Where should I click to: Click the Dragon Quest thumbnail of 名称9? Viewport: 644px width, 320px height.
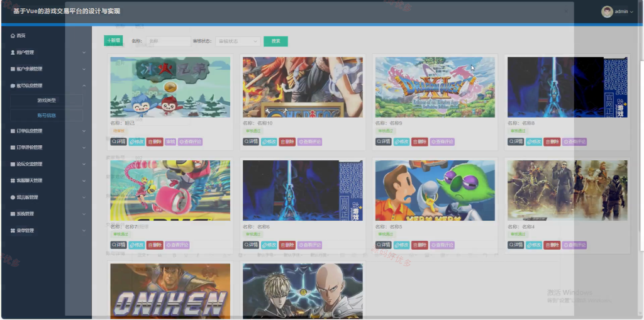coord(435,87)
